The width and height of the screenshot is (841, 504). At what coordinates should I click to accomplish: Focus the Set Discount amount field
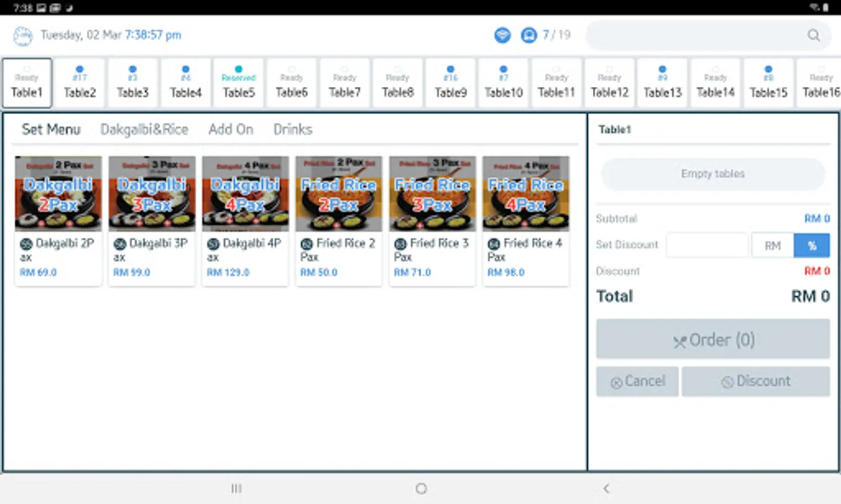707,245
